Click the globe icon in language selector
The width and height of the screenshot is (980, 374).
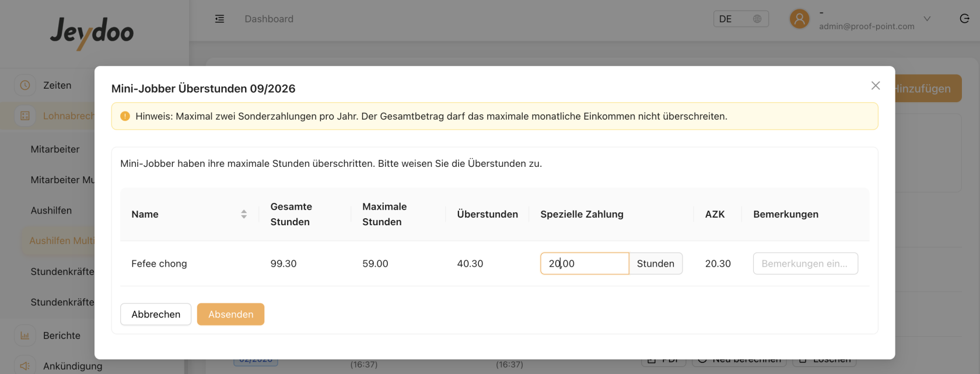[x=757, y=19]
